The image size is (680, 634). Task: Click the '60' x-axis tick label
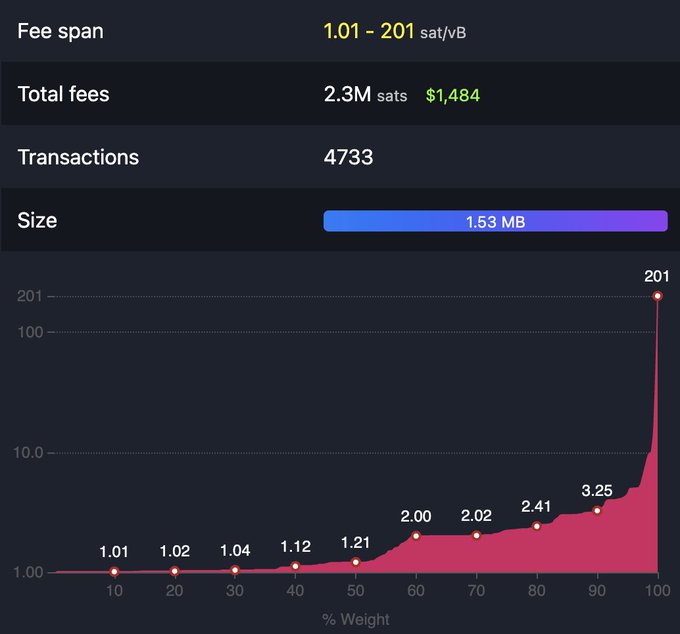tap(416, 591)
